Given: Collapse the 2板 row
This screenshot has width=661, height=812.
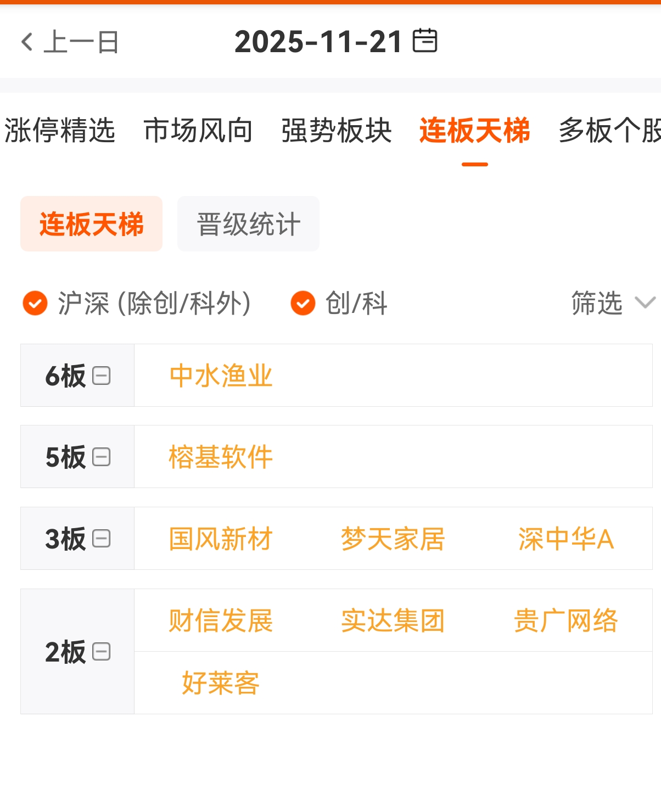Looking at the screenshot, I should coord(102,652).
